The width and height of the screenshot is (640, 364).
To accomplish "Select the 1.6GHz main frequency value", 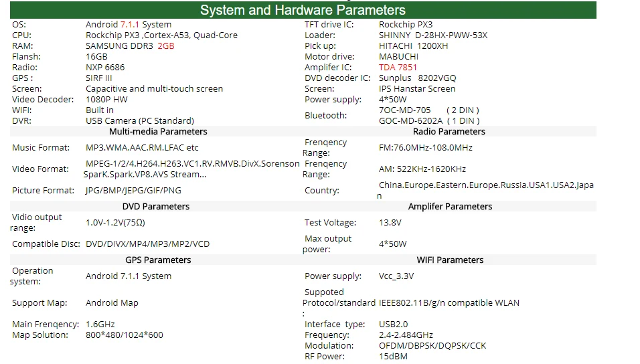I will [100, 325].
